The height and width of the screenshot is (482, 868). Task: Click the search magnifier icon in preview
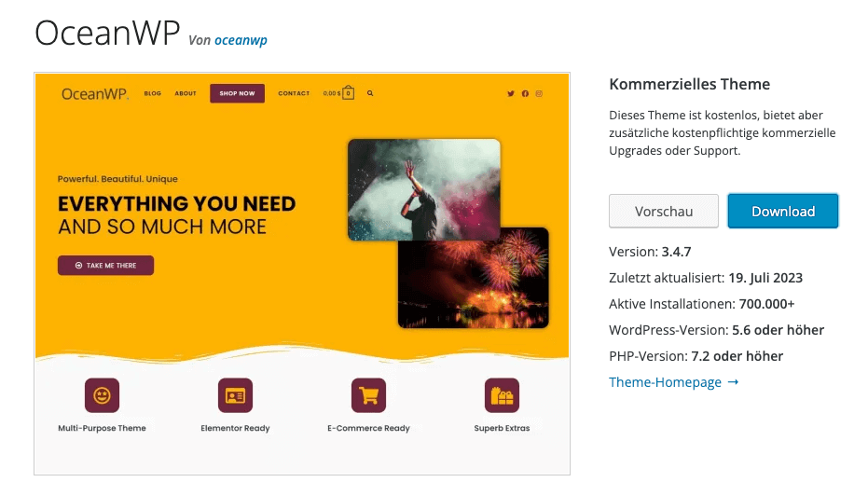(x=370, y=93)
